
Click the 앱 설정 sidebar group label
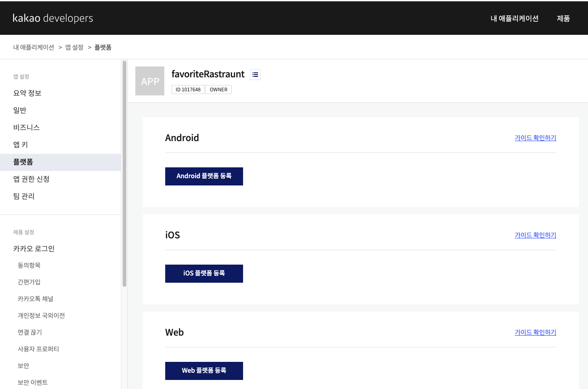pos(21,77)
